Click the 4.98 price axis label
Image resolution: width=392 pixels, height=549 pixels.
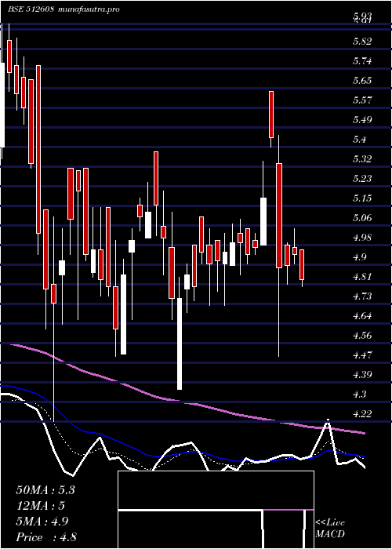[x=362, y=238]
